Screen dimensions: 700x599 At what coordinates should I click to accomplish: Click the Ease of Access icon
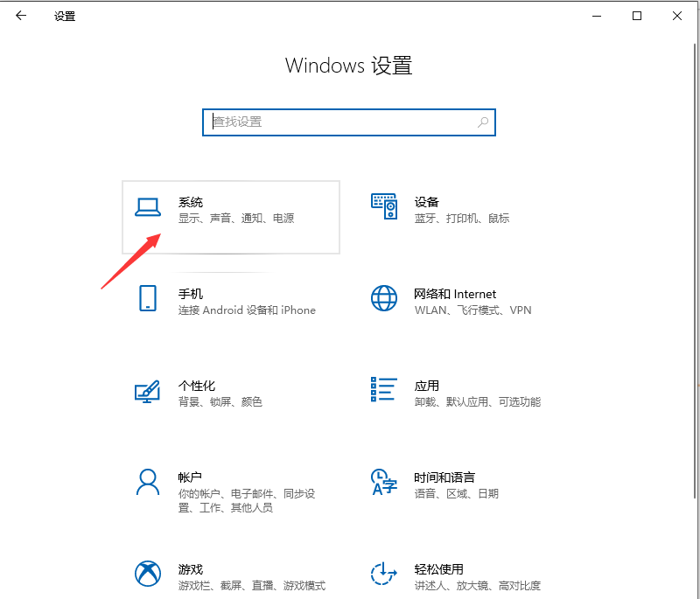click(x=384, y=574)
